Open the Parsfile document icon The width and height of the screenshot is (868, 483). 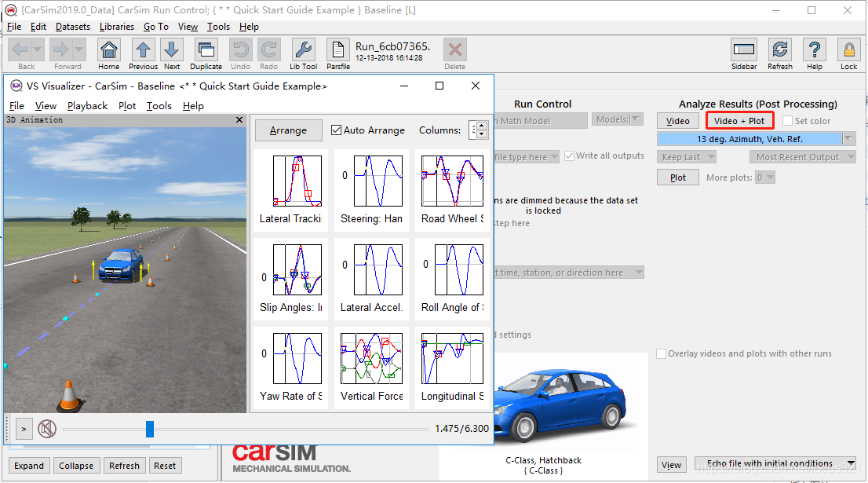337,49
